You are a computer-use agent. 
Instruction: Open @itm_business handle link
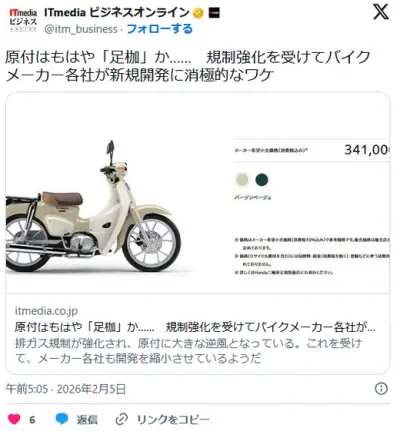(81, 29)
